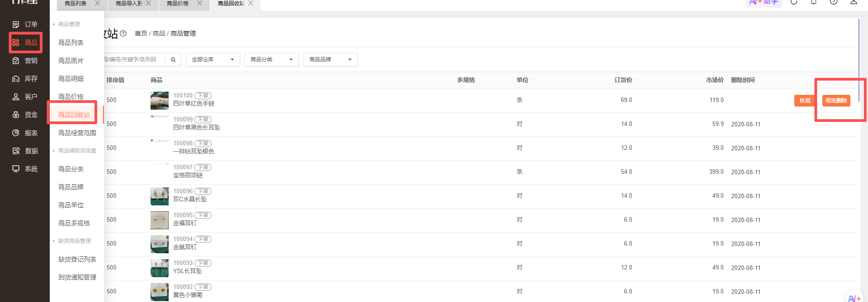Open the 报表 reports section
Viewport: 868px width, 302px height.
coord(25,133)
